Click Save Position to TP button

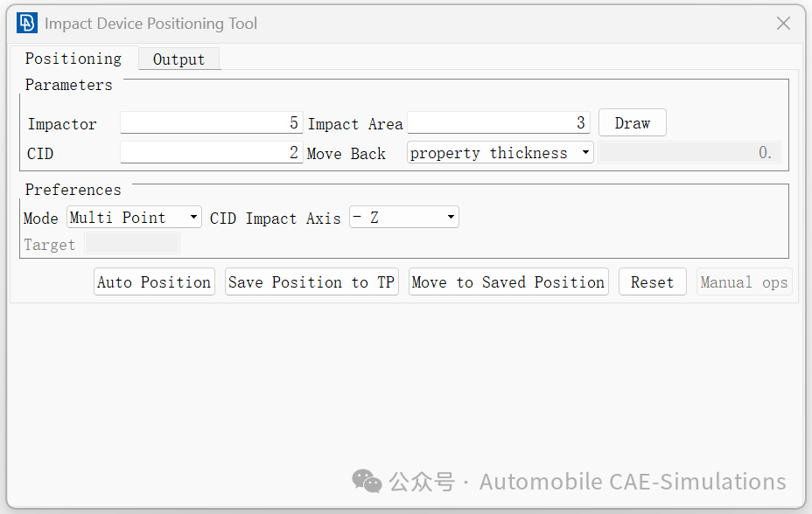pyautogui.click(x=311, y=281)
